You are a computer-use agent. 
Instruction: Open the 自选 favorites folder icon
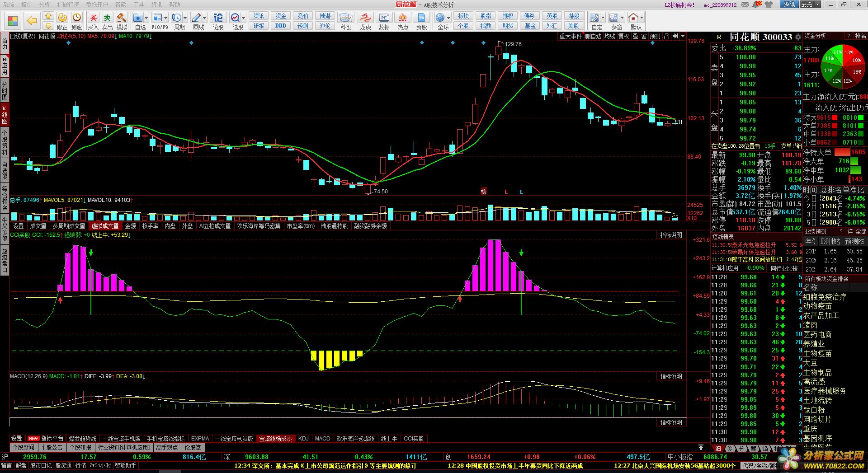(x=138, y=18)
